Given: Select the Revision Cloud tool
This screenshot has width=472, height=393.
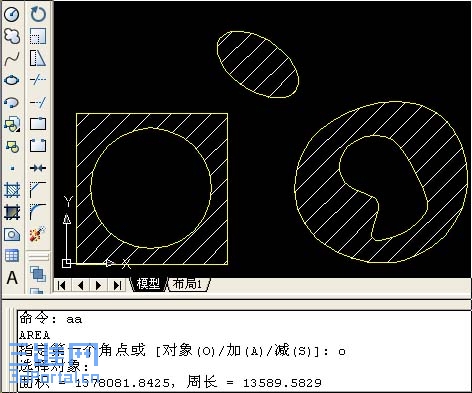Looking at the screenshot, I should [x=12, y=36].
